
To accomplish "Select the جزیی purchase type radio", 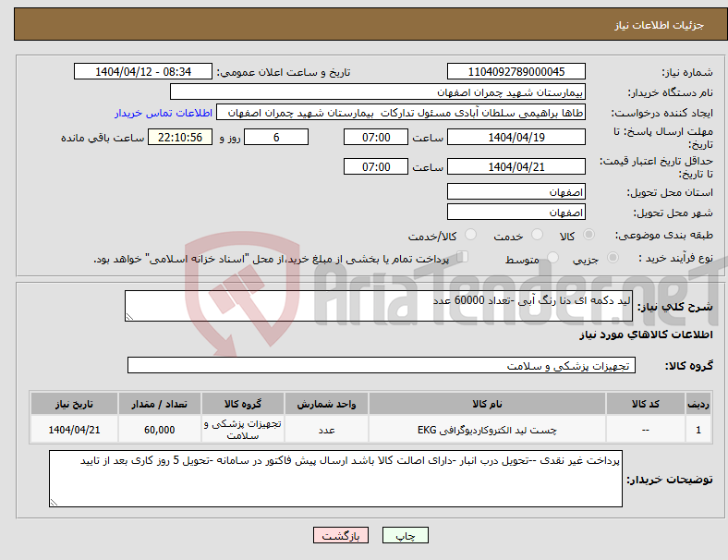I will pyautogui.click(x=613, y=257).
